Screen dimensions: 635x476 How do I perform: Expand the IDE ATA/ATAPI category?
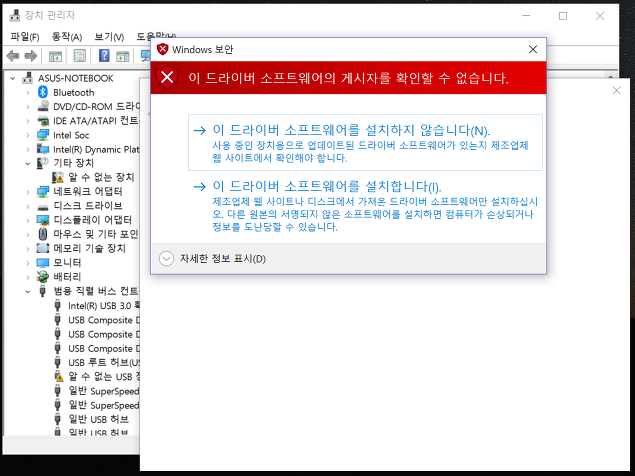28,121
